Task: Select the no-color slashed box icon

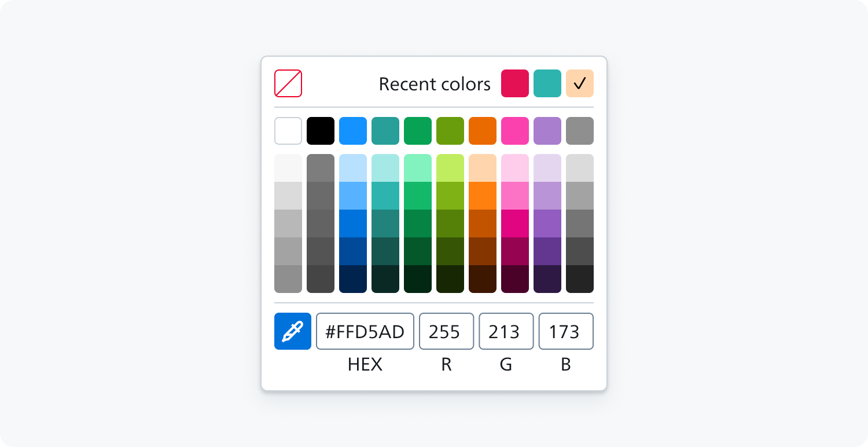Action: 288,83
